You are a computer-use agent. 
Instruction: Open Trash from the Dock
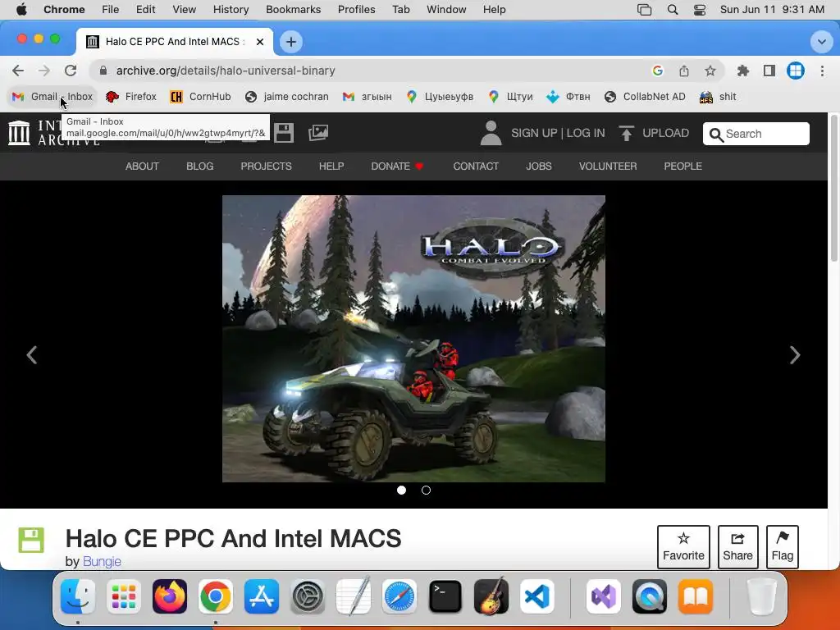pos(761,596)
